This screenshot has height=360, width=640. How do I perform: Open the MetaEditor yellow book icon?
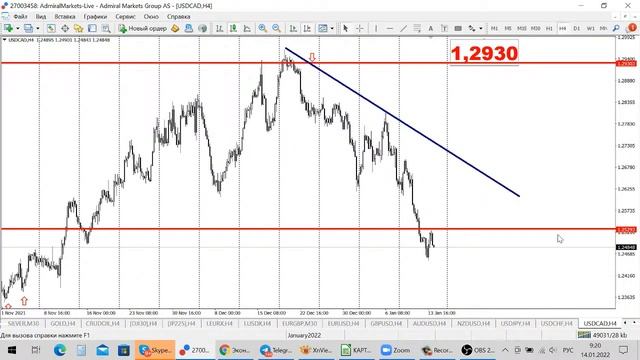175,28
